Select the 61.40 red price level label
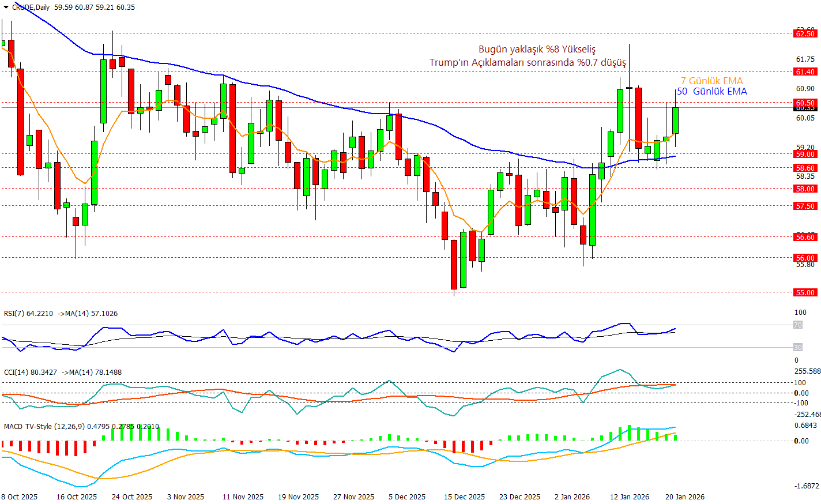Image resolution: width=821 pixels, height=504 pixels. 805,72
